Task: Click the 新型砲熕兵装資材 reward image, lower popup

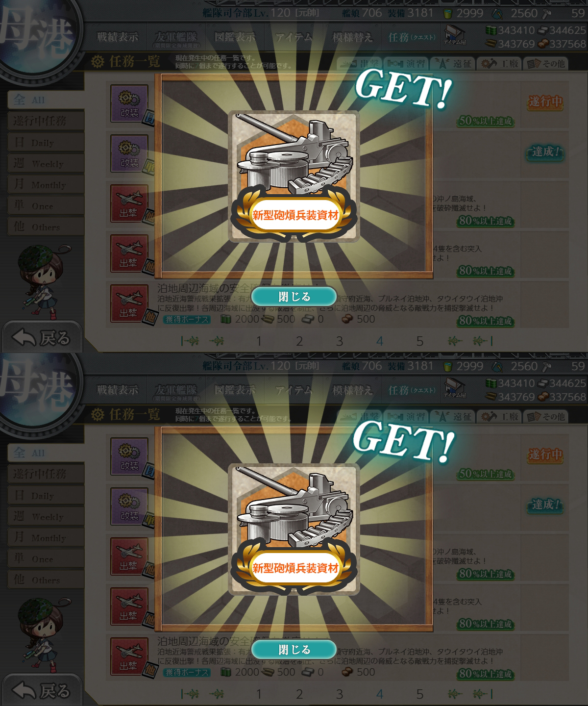Action: tap(294, 529)
